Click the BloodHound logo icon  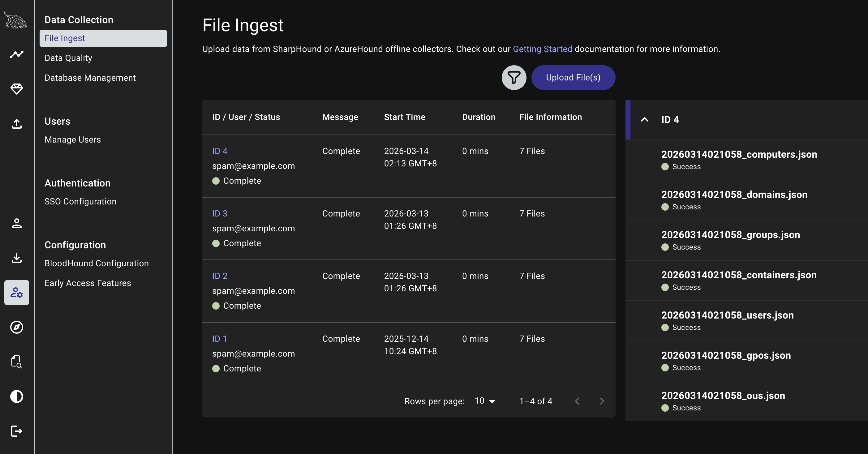coord(16,20)
